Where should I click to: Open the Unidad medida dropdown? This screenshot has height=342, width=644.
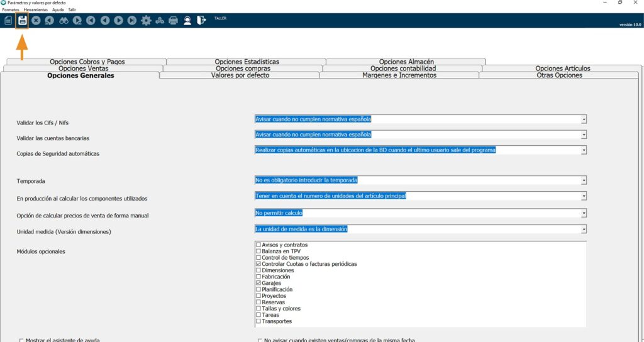(x=584, y=229)
